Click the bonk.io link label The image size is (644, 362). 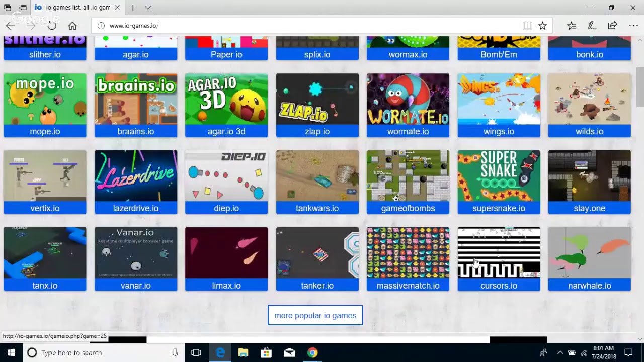590,54
